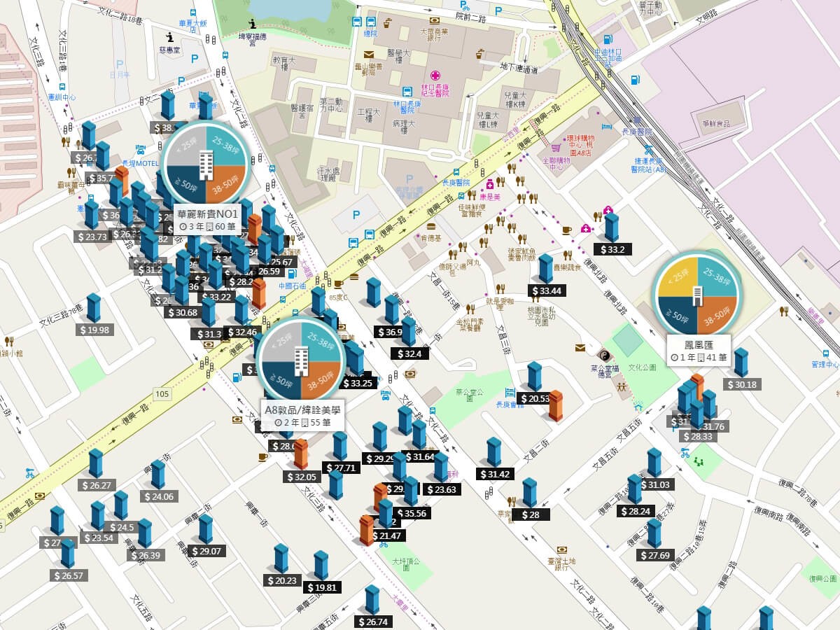The height and width of the screenshot is (630, 840).
Task: Click the building marker above $32.4
Action: pos(409,332)
